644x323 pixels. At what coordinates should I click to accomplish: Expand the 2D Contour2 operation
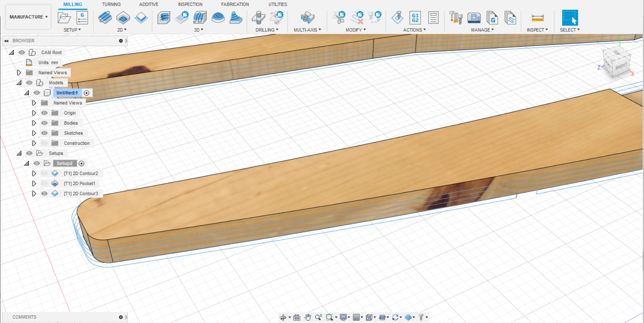pyautogui.click(x=34, y=173)
